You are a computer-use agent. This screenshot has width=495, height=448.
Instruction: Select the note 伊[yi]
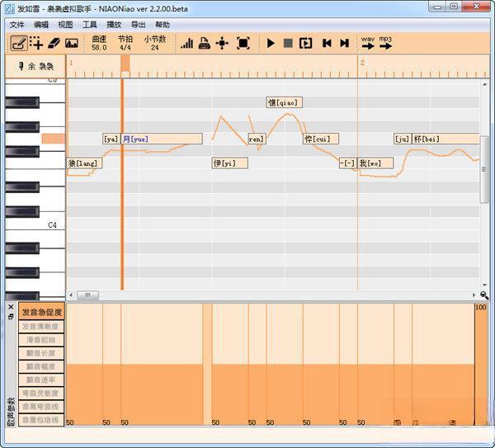pyautogui.click(x=230, y=163)
